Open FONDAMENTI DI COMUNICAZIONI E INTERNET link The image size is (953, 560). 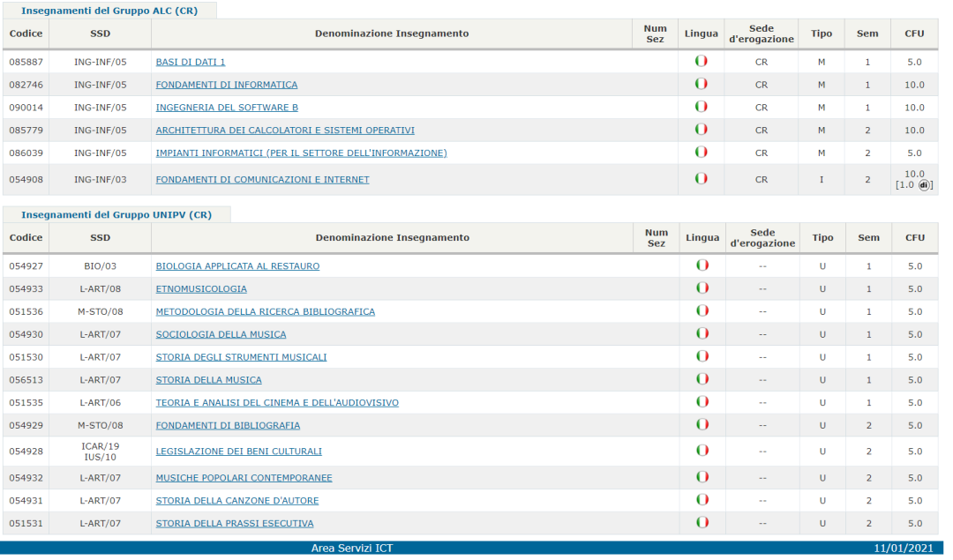point(263,180)
